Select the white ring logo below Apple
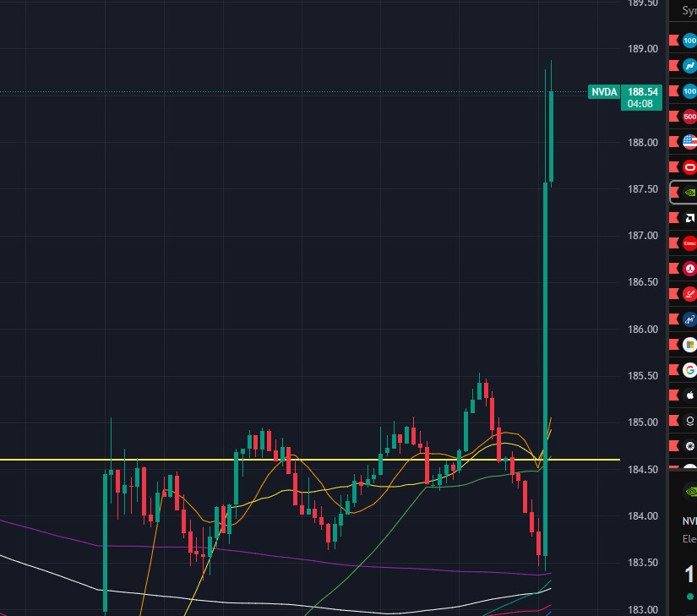697x616 pixels. coord(690,421)
